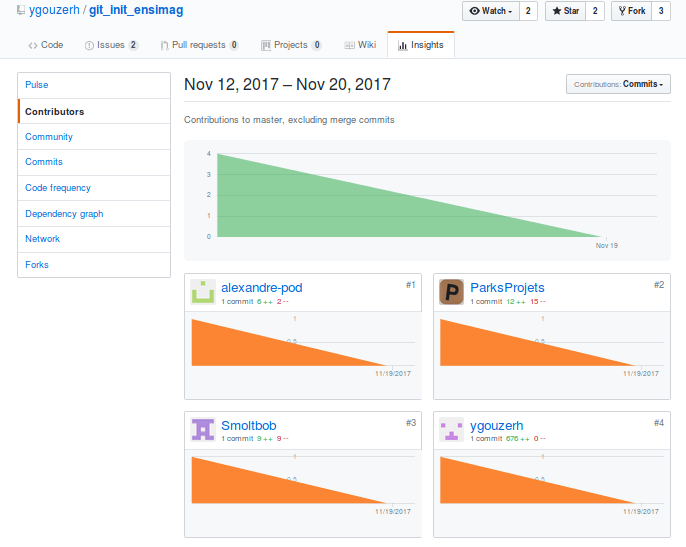Screen dimensions: 686x547
Task: Open the Projects tab
Action: [x=291, y=45]
